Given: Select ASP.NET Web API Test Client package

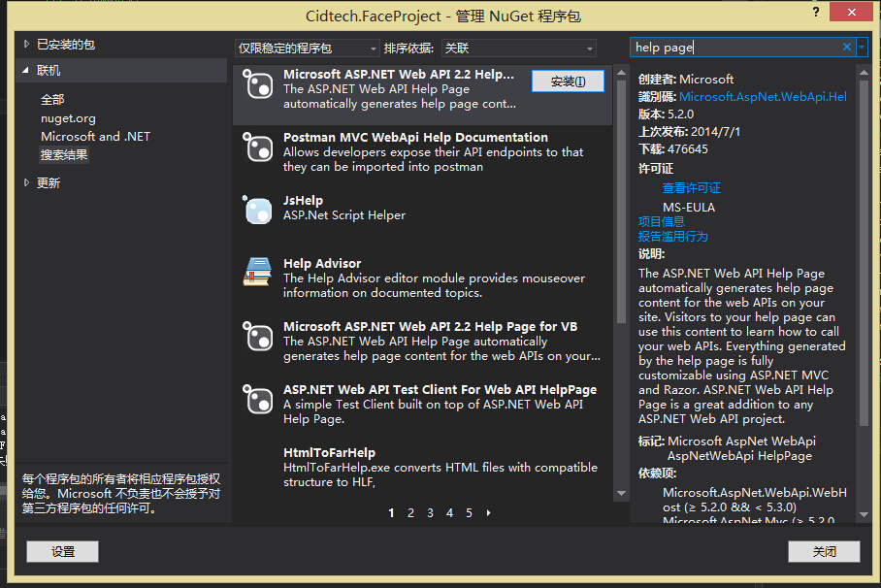Looking at the screenshot, I should (x=422, y=404).
